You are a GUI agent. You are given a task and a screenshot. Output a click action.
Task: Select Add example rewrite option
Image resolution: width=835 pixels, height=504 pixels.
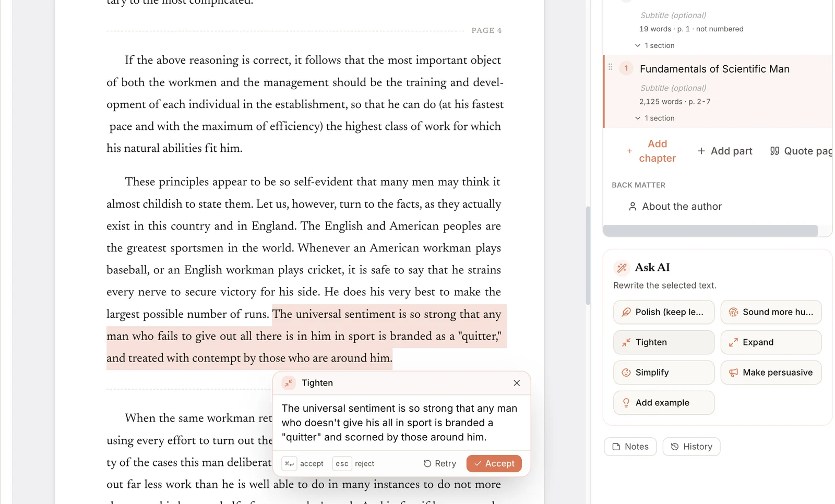663,403
